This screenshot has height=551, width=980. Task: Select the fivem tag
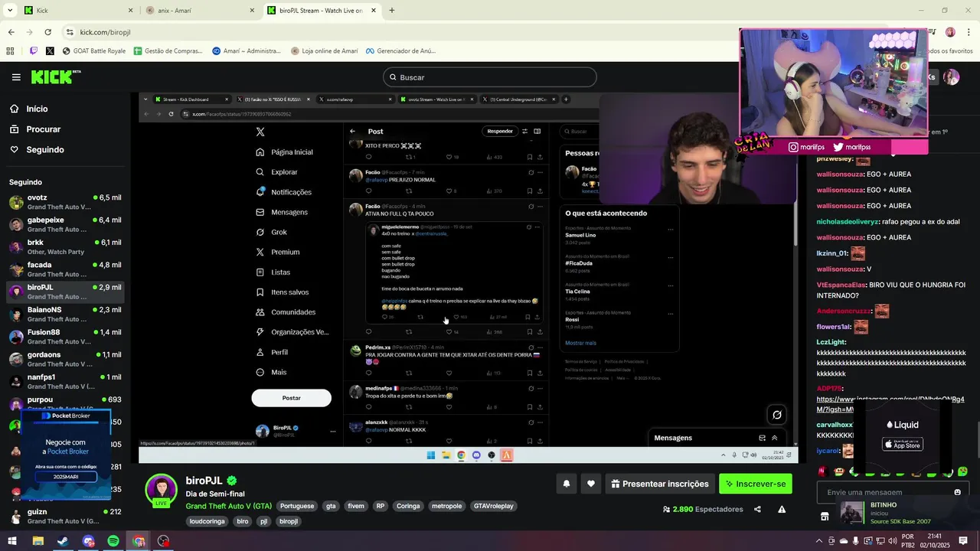(x=356, y=506)
